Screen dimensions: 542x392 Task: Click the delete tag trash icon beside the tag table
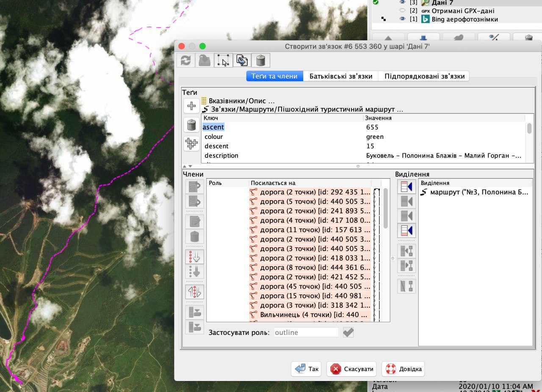(191, 124)
